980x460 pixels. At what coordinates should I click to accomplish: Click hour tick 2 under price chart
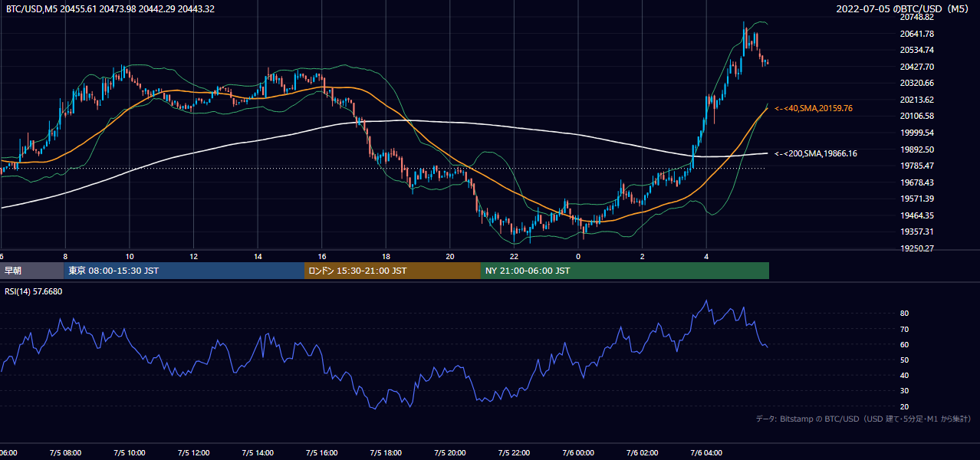[x=643, y=257]
